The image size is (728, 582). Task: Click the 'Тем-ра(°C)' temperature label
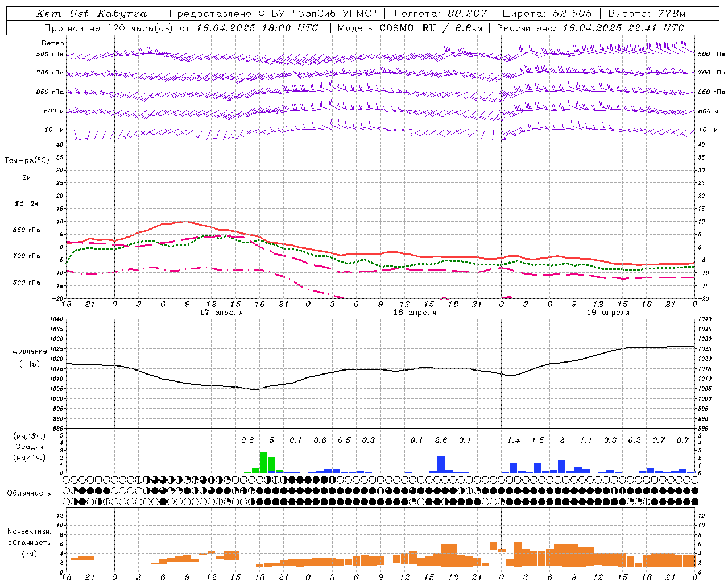27,161
